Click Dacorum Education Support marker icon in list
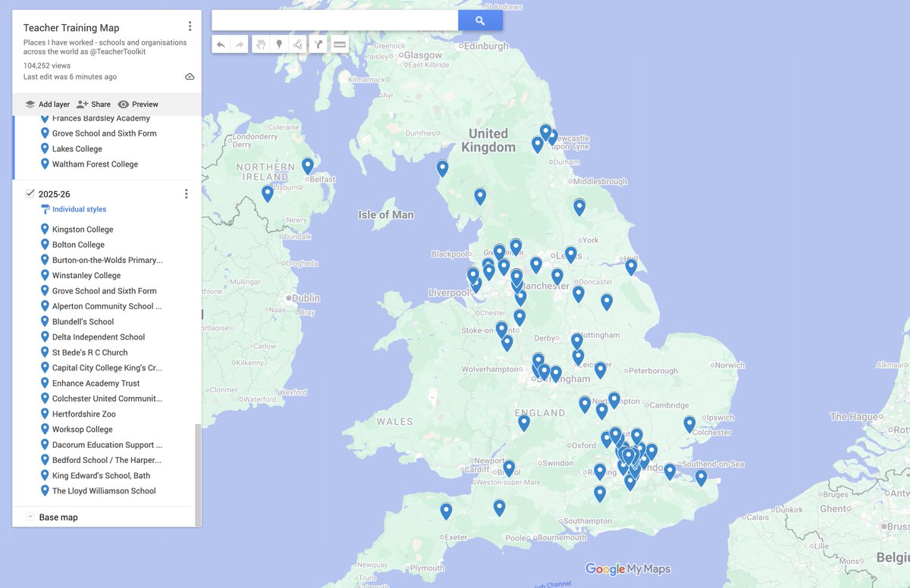This screenshot has width=910, height=588. pos(45,445)
